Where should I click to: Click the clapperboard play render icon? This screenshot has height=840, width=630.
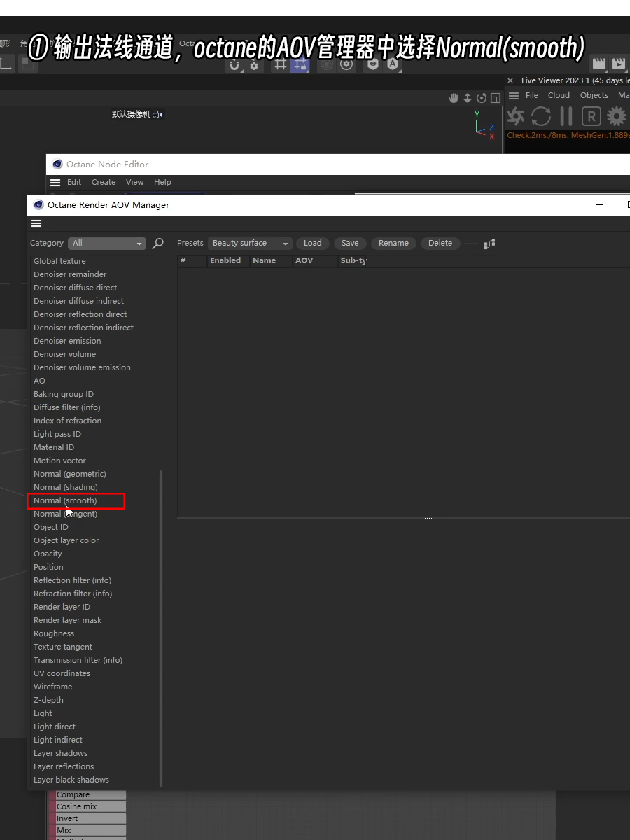coord(619,64)
